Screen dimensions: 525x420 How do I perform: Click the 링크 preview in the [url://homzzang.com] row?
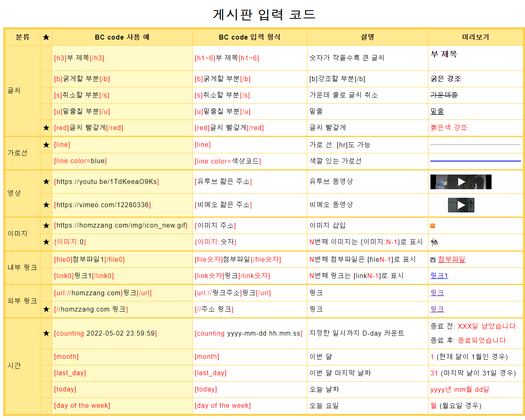point(437,293)
